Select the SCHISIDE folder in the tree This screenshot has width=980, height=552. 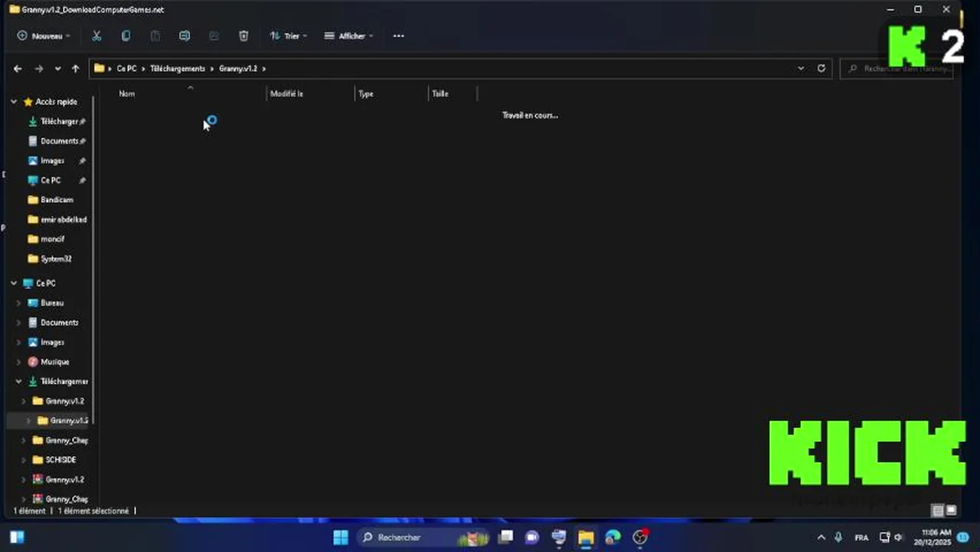click(60, 460)
